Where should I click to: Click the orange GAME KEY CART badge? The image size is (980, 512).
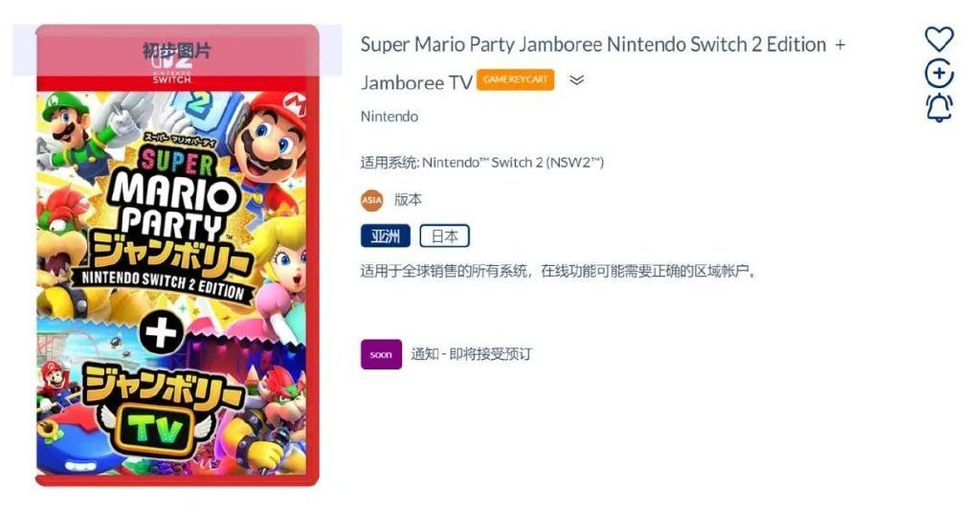click(x=515, y=79)
